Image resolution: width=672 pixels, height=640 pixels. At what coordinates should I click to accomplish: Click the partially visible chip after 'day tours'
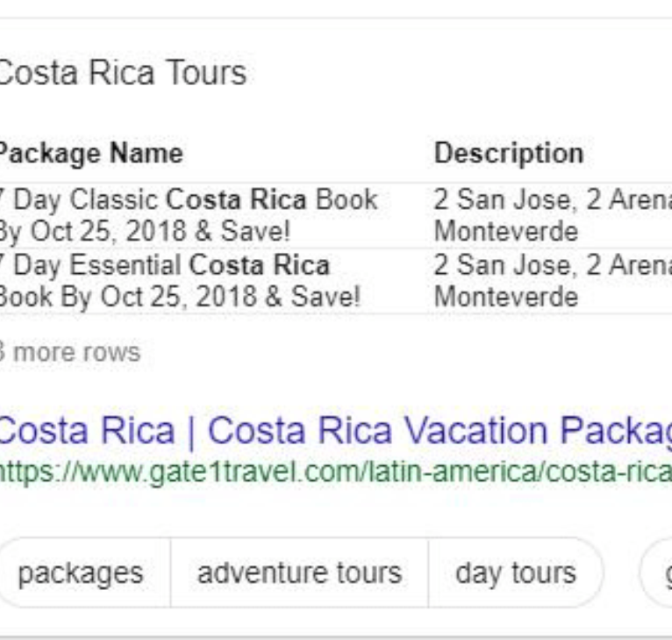pos(658,572)
